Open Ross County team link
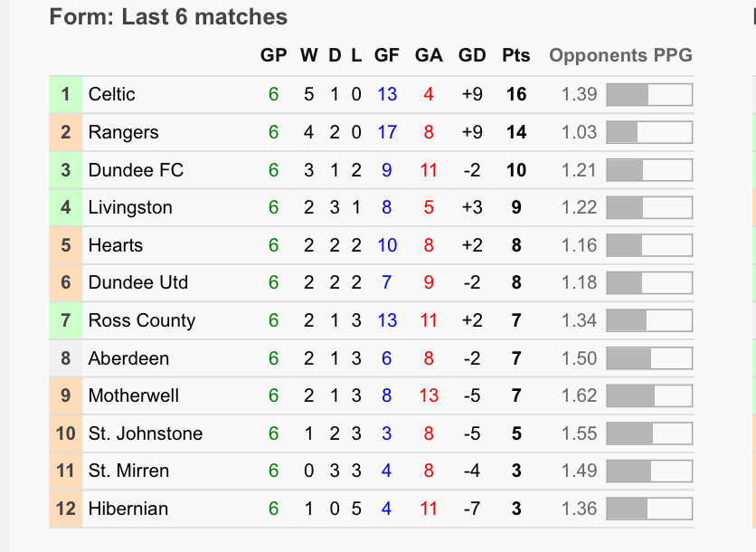The image size is (756, 552). pos(142,320)
